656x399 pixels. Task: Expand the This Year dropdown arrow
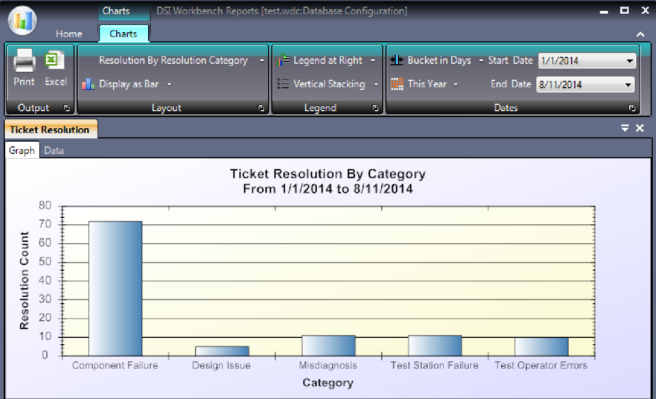(456, 84)
